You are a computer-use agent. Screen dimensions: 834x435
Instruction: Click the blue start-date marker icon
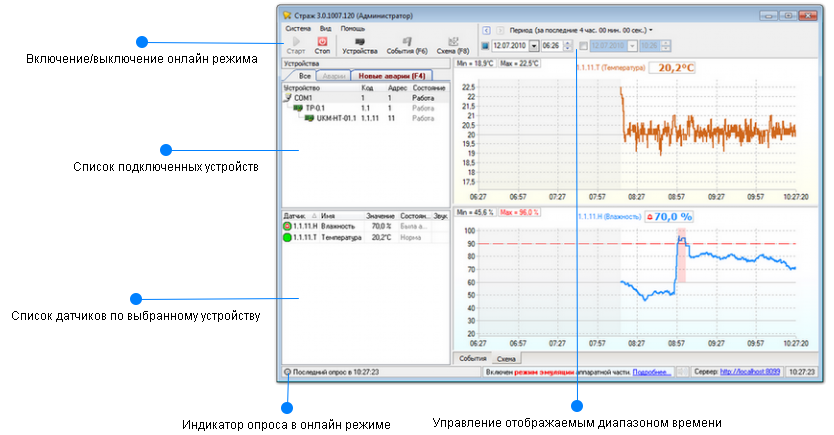pos(485,46)
